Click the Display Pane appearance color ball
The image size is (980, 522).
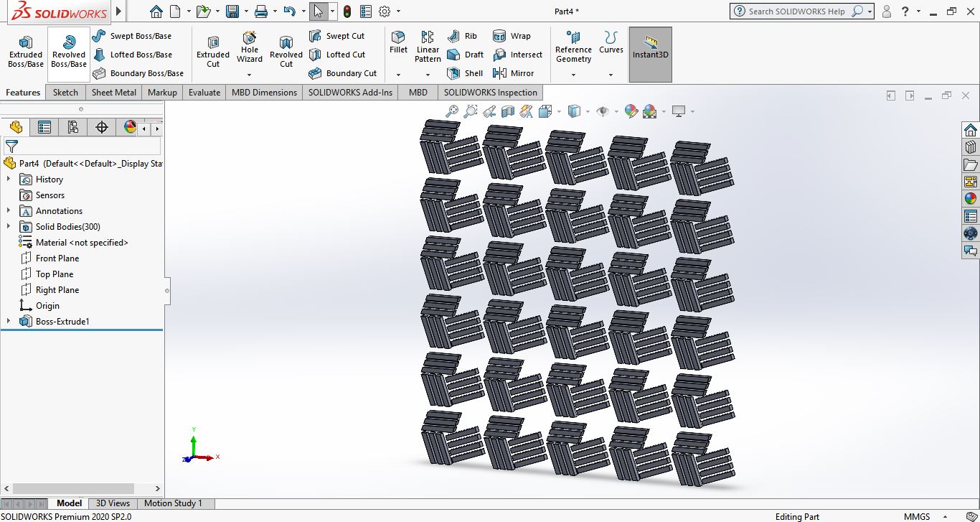(130, 127)
